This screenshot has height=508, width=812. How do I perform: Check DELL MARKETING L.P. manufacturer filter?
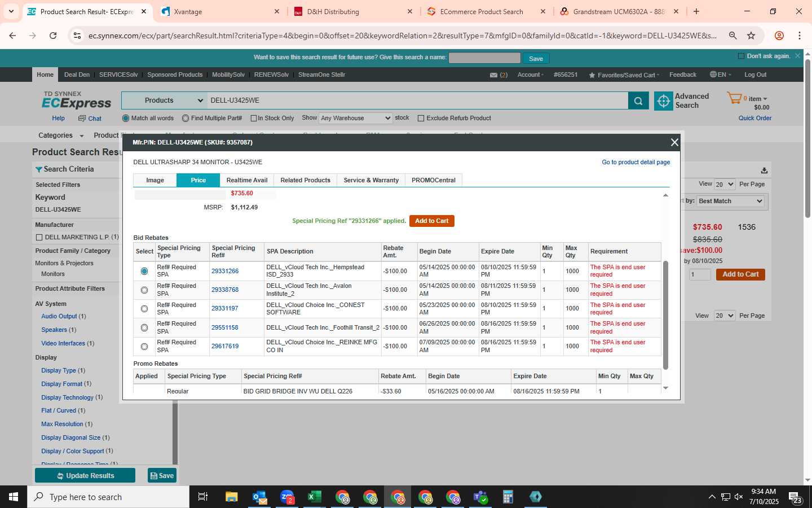pyautogui.click(x=39, y=238)
